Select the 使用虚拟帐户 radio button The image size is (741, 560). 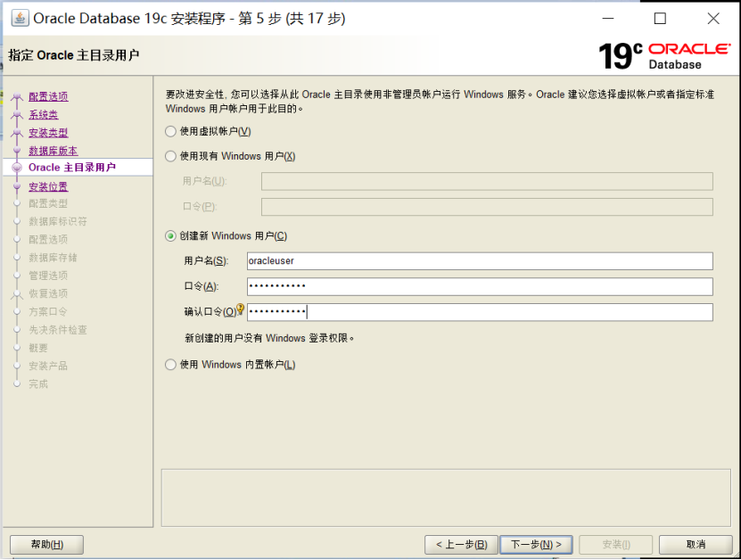[169, 132]
